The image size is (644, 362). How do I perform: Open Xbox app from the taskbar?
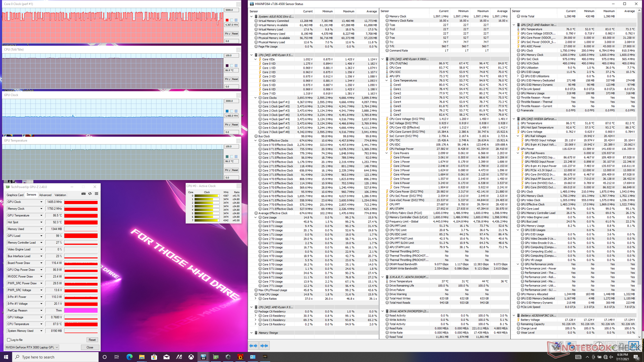point(191,357)
